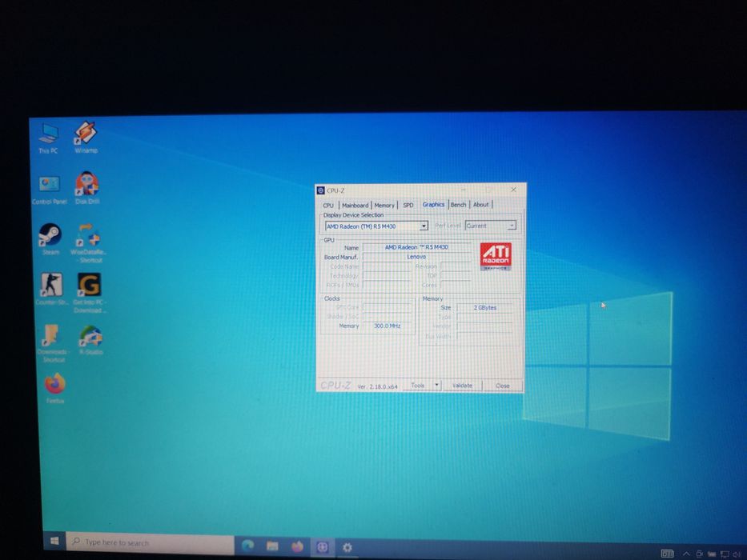Open the Windows Start menu
This screenshot has height=560, width=747.
(54, 541)
